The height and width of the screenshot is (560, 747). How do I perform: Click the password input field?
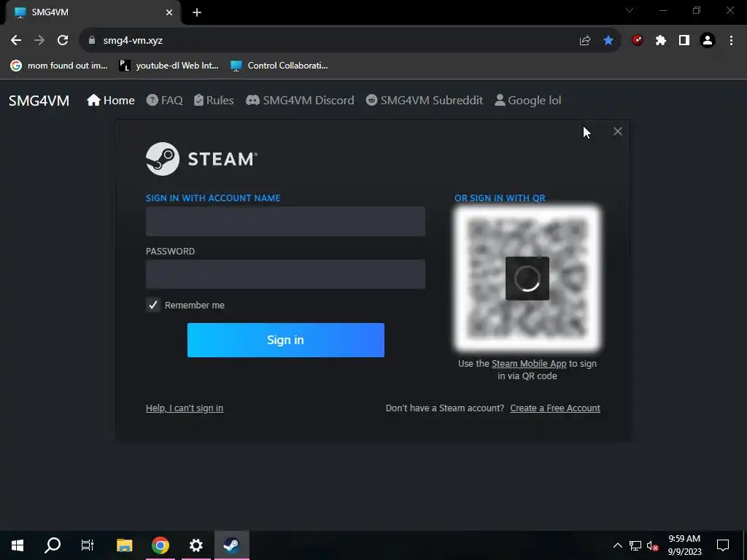[285, 274]
